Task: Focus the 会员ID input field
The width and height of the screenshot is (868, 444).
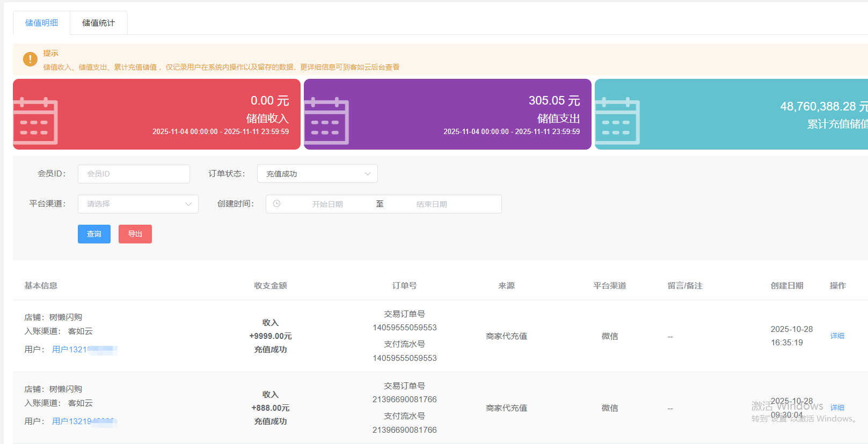Action: (134, 174)
